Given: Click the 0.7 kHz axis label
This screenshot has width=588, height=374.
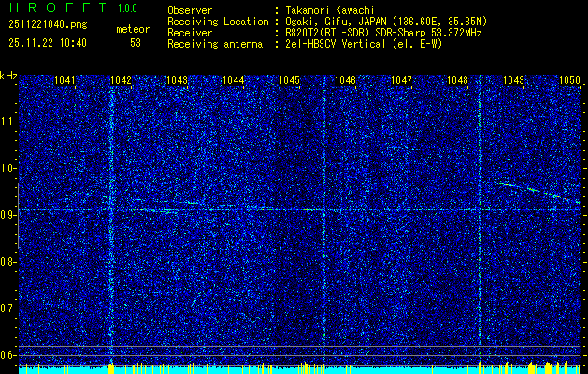Looking at the screenshot, I should (x=7, y=309).
